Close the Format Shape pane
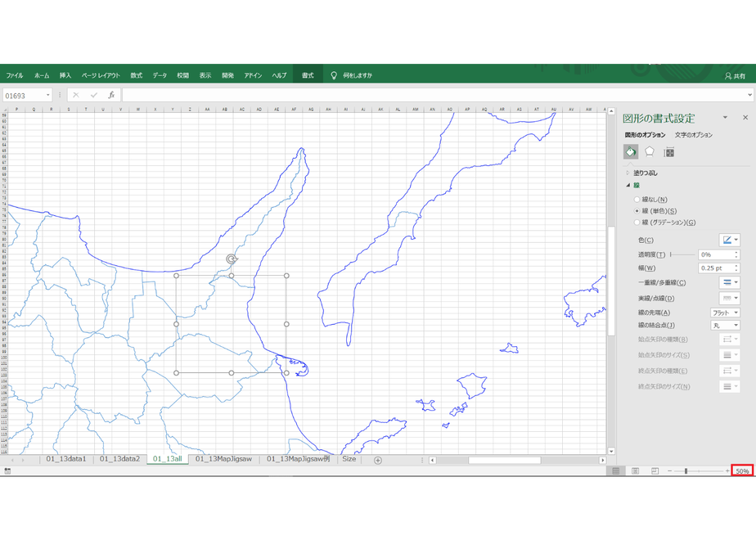 745,118
